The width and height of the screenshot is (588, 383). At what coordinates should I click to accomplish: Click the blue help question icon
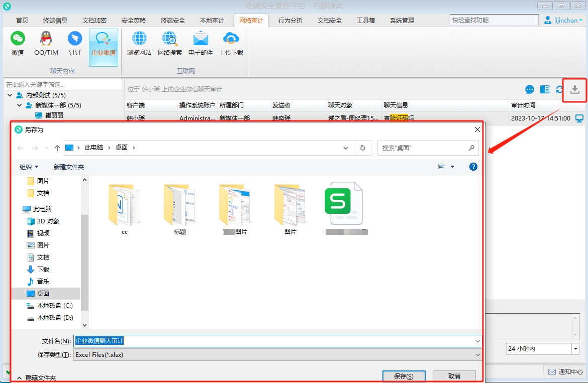tap(473, 167)
